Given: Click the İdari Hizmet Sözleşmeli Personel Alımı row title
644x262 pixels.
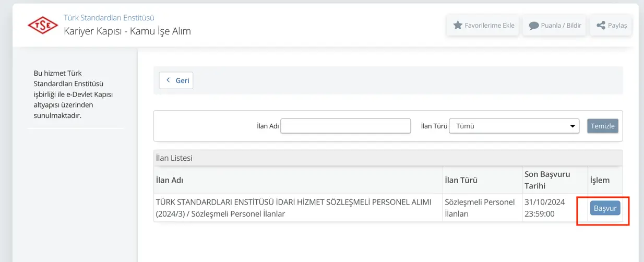Looking at the screenshot, I should [294, 208].
